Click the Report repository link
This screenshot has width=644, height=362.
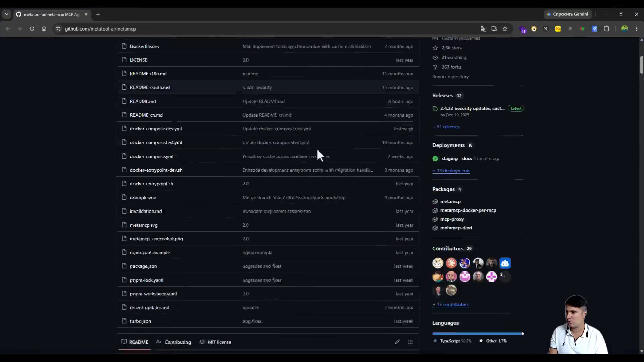450,77
